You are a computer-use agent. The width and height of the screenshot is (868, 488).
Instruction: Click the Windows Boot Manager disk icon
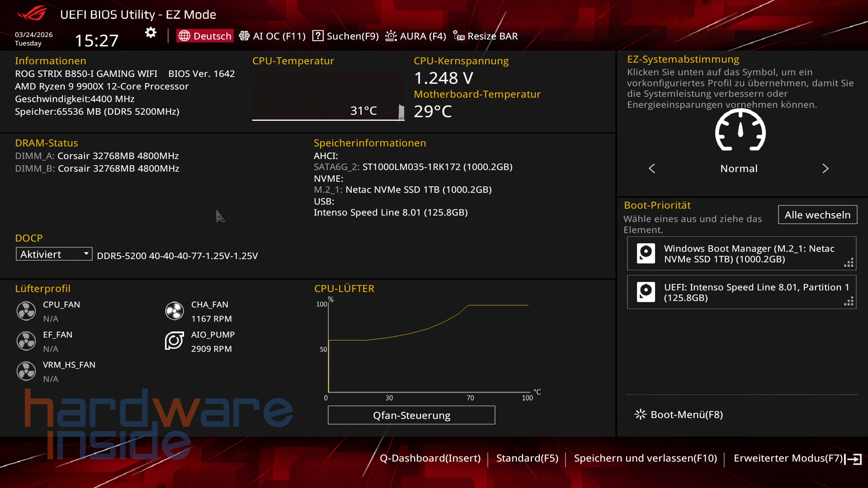click(x=646, y=253)
